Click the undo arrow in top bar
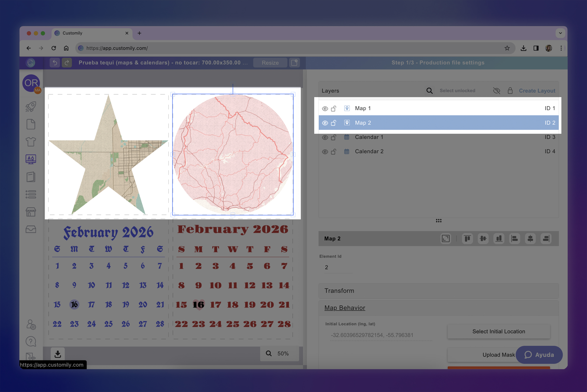 [x=55, y=62]
